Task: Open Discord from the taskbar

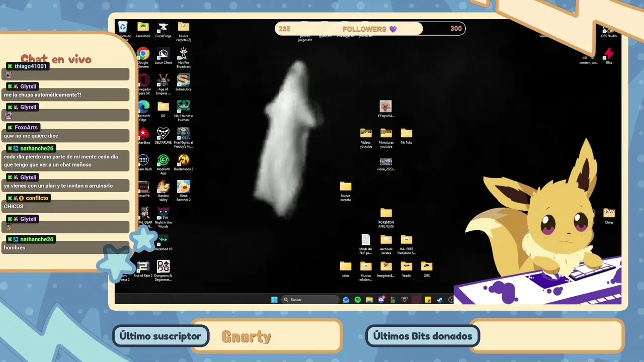Action: coord(381,300)
